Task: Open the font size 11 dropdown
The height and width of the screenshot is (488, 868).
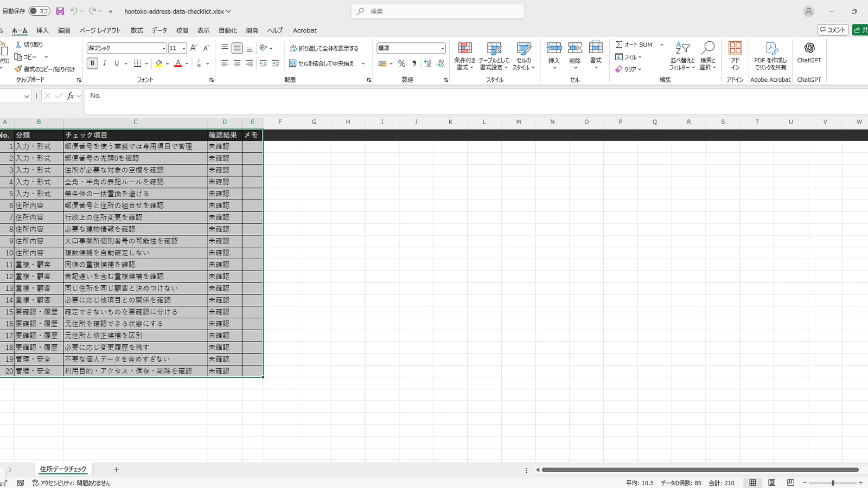Action: coord(184,48)
